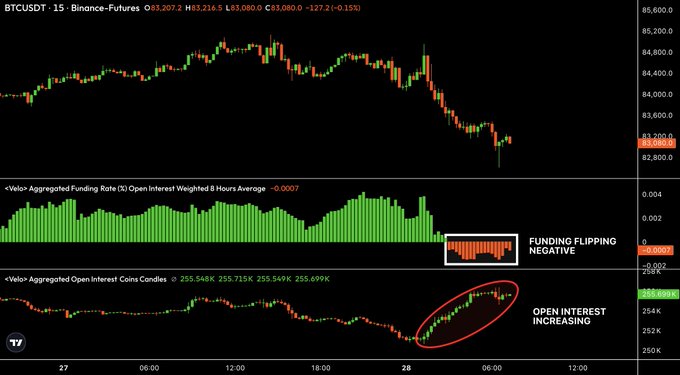Click the 27 date label on time axis

[x=64, y=368]
